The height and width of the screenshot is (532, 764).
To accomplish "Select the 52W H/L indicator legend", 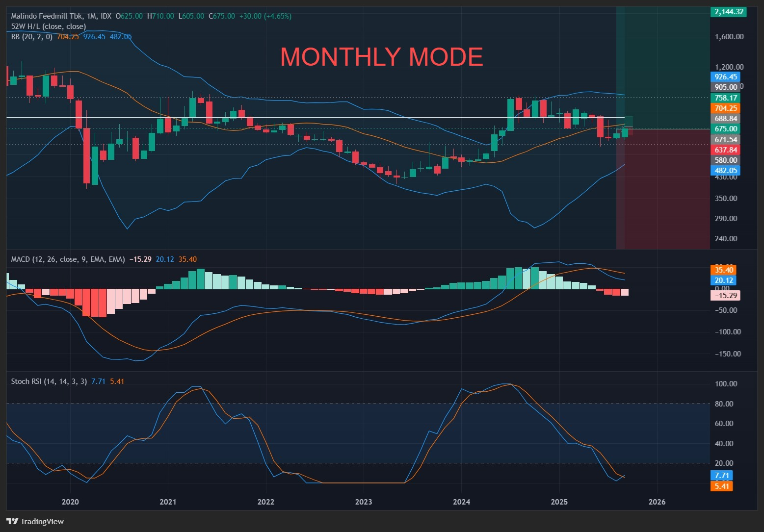I will pyautogui.click(x=49, y=26).
